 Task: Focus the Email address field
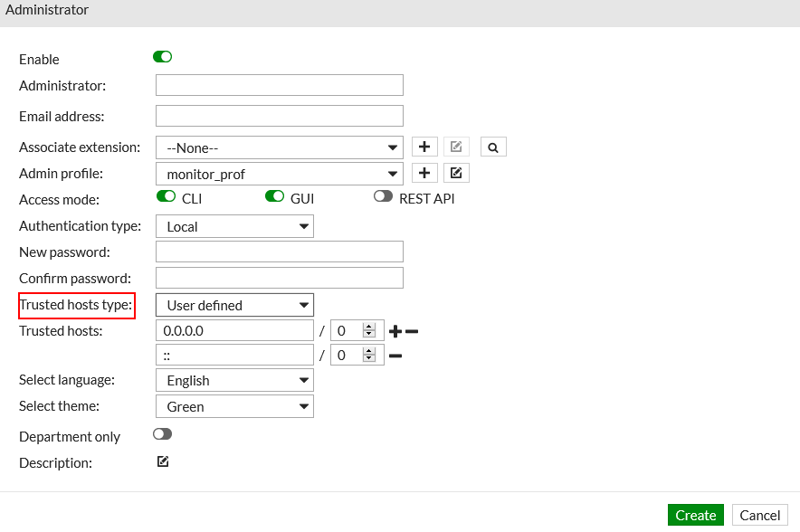[279, 116]
